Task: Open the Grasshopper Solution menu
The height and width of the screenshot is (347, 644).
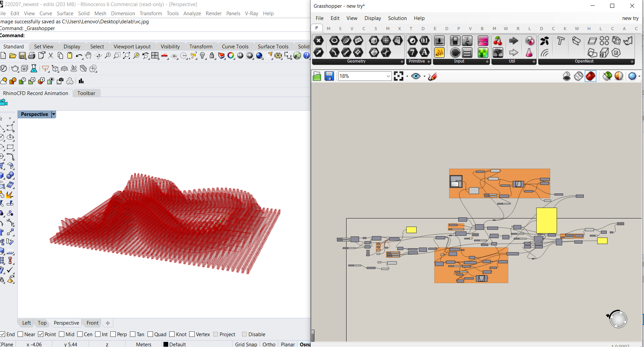Action: pyautogui.click(x=397, y=18)
